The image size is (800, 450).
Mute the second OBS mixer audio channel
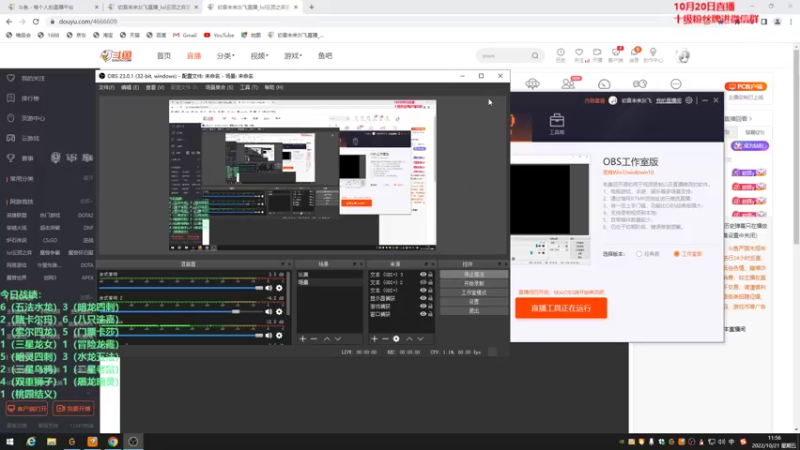point(269,312)
